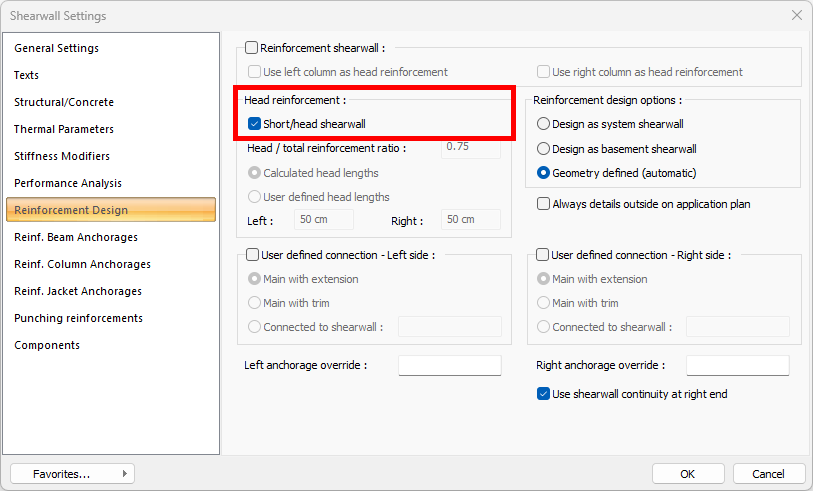Uncheck Short/head shearwall option
The height and width of the screenshot is (491, 813).
[x=255, y=124]
